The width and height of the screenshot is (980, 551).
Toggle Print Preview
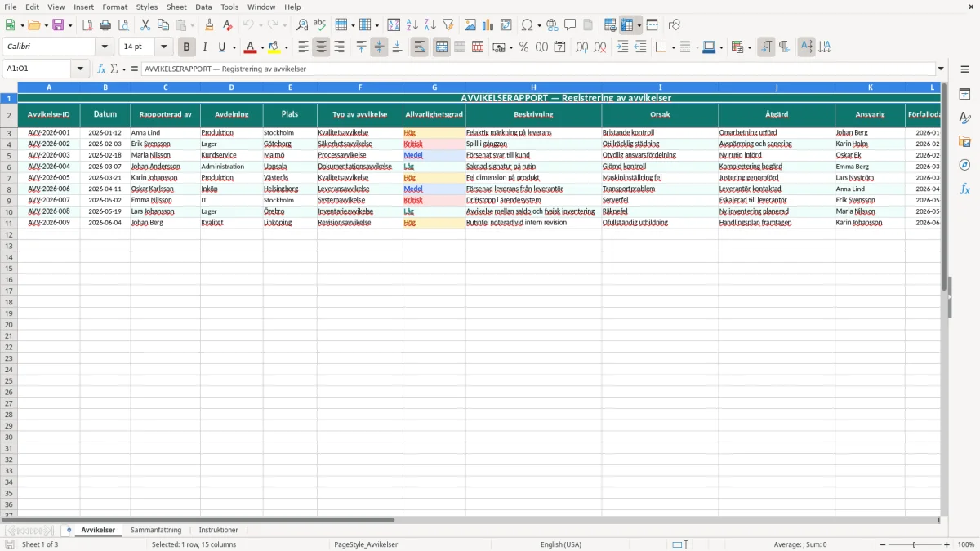pos(123,25)
